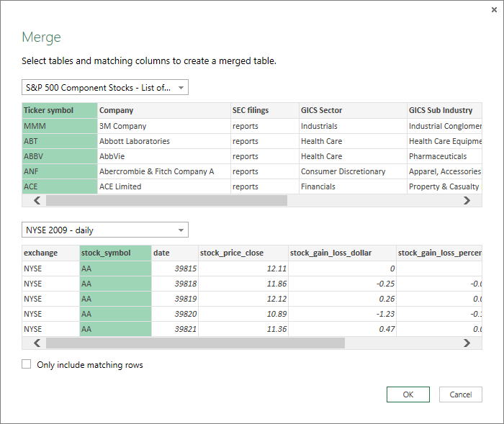Select the Company column header
This screenshot has width=504, height=424.
click(x=163, y=110)
